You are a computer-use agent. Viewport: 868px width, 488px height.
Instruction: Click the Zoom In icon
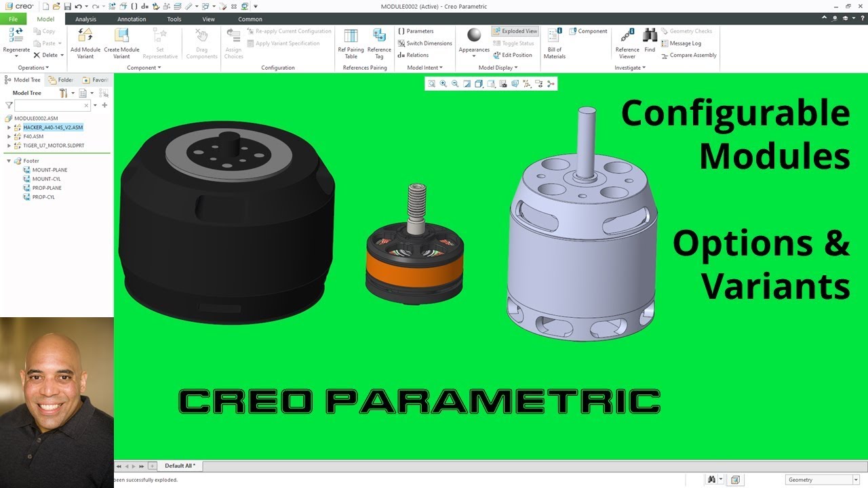(443, 84)
